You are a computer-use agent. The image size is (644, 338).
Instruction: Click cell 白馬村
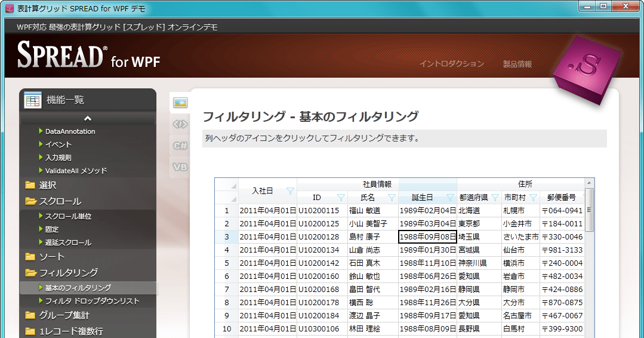[521, 329]
